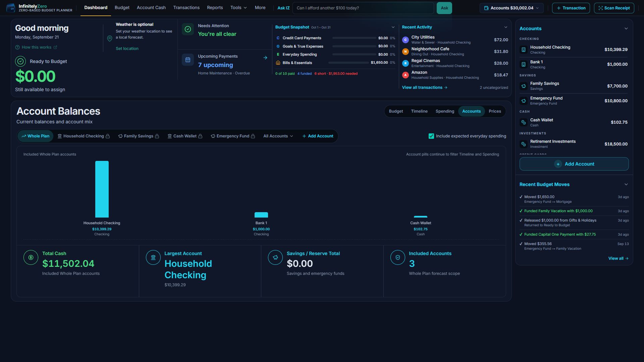644x362 pixels.
Task: Click the Upcoming Payments arrow icon
Action: 265,58
